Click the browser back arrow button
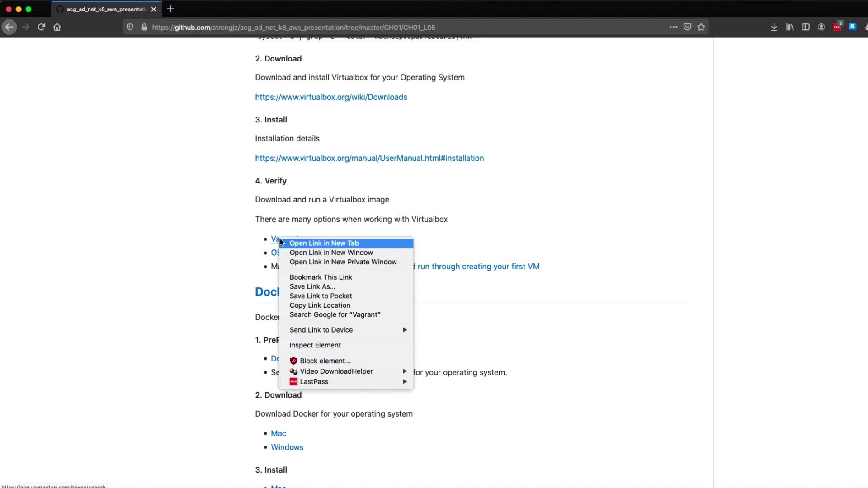868x488 pixels. (x=9, y=27)
